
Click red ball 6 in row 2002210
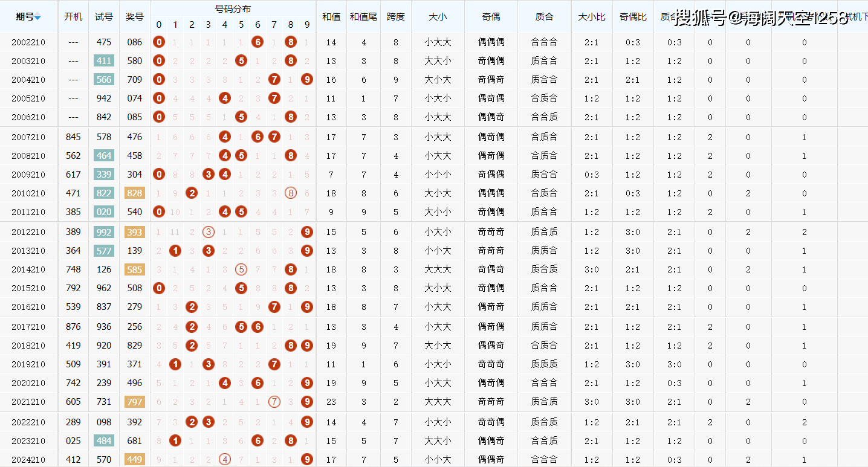(x=257, y=42)
